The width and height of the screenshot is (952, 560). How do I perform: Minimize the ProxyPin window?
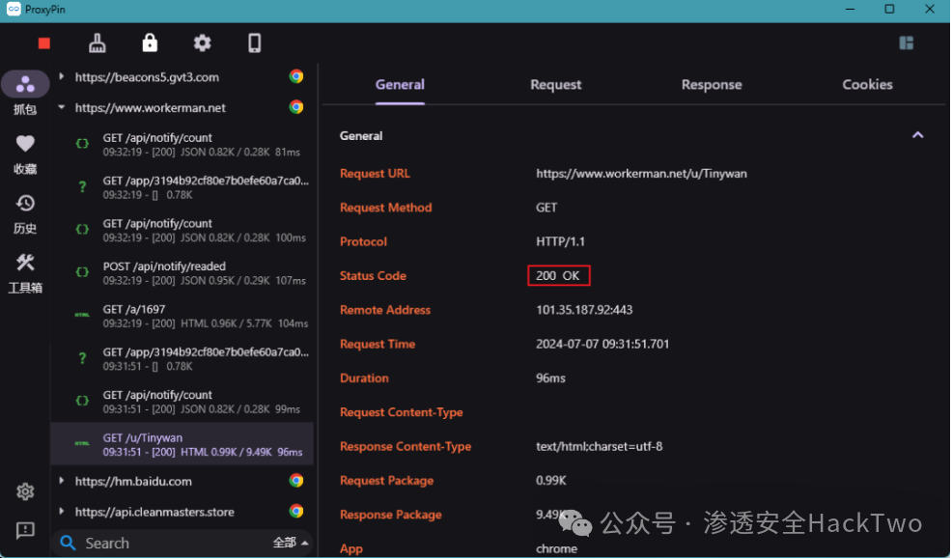click(x=850, y=9)
